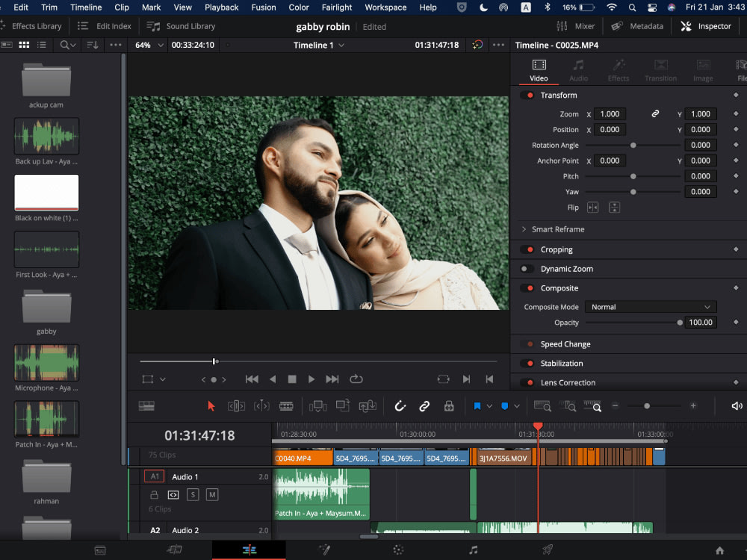Image resolution: width=747 pixels, height=560 pixels.
Task: Activate Trim Edit mode in the toolbar
Action: 236,405
